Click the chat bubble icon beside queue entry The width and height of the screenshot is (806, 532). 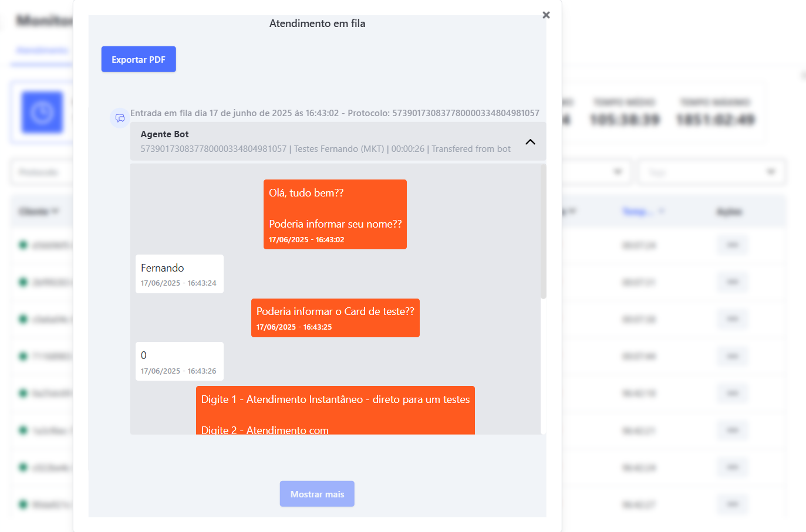(x=120, y=118)
